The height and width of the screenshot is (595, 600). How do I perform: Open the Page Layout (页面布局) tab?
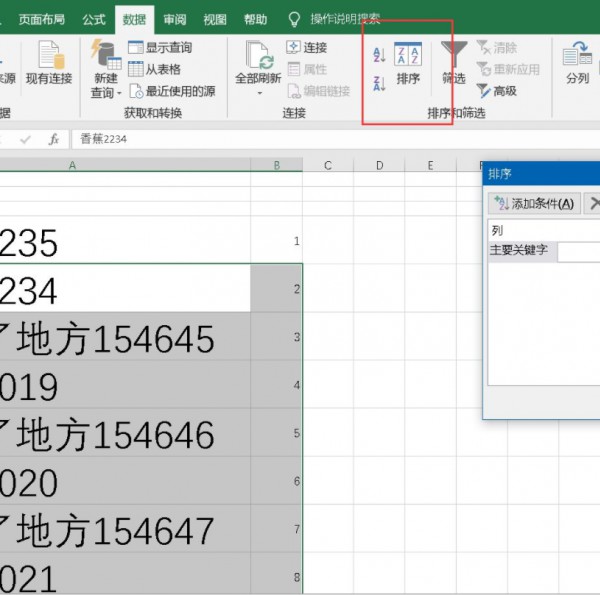click(x=41, y=19)
